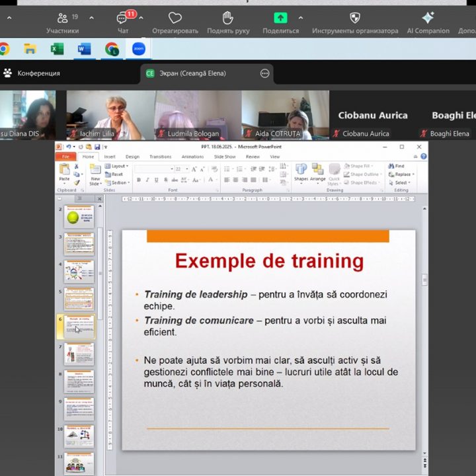Open AI Companion in Zoom
This screenshot has width=476, height=476.
[428, 22]
